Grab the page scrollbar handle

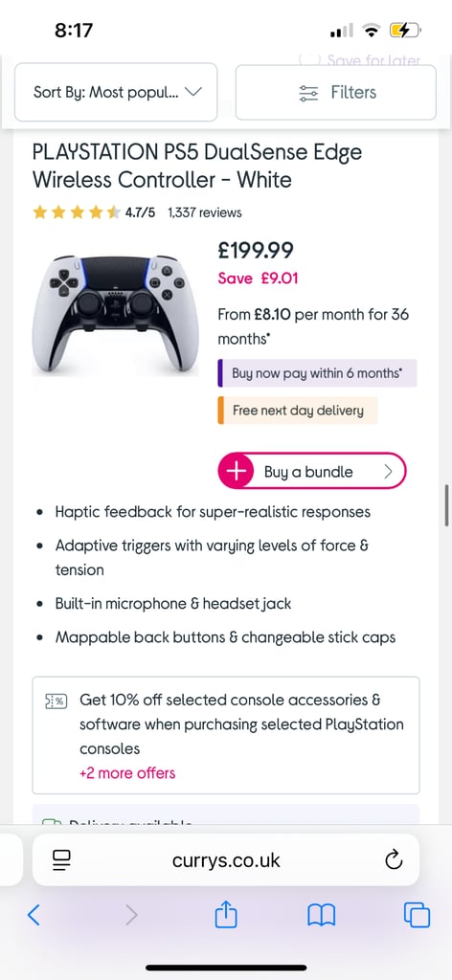446,505
